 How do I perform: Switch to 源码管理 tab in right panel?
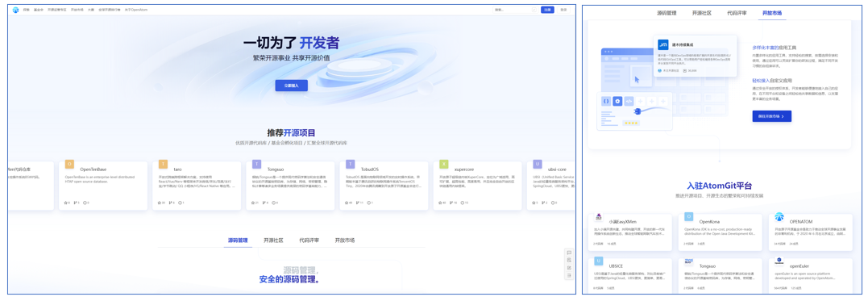click(667, 13)
